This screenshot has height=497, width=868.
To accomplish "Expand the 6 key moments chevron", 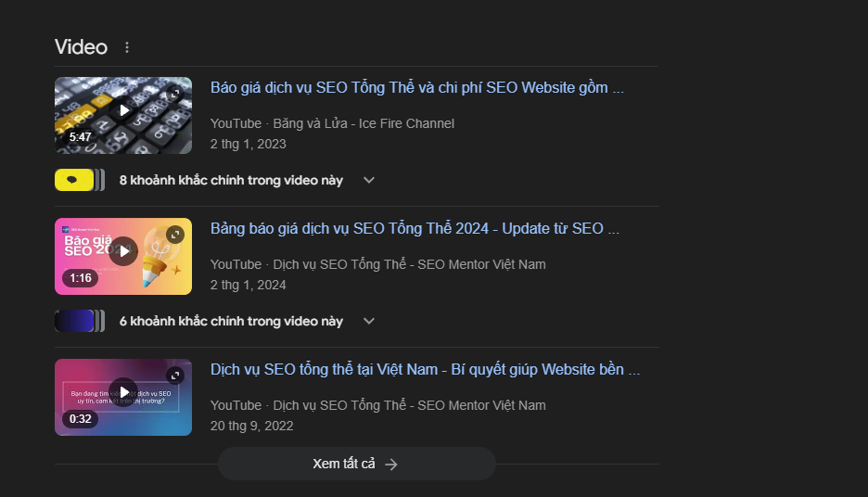I will pyautogui.click(x=369, y=322).
